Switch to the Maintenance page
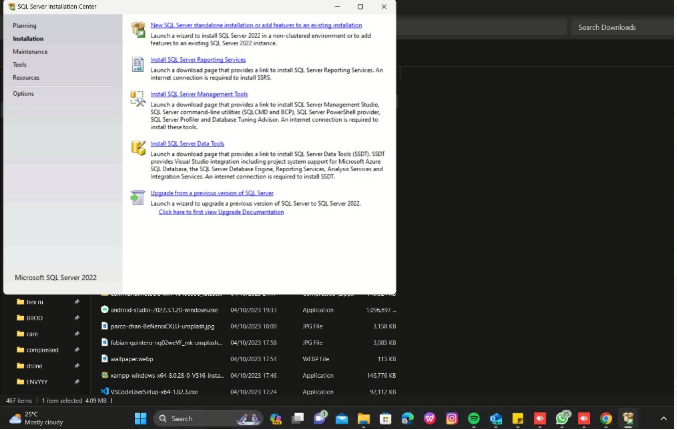This screenshot has width=677, height=430. (x=30, y=52)
